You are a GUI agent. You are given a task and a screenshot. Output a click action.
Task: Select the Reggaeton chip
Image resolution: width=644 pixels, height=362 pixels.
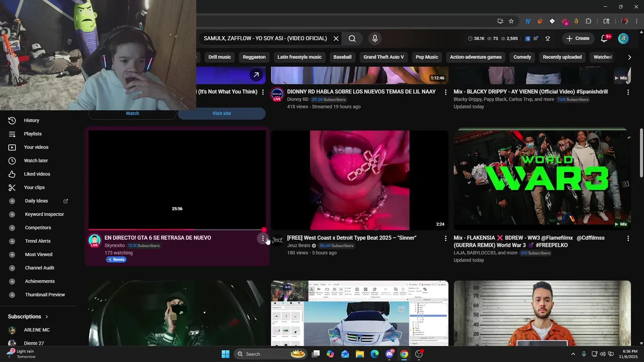[x=254, y=57]
